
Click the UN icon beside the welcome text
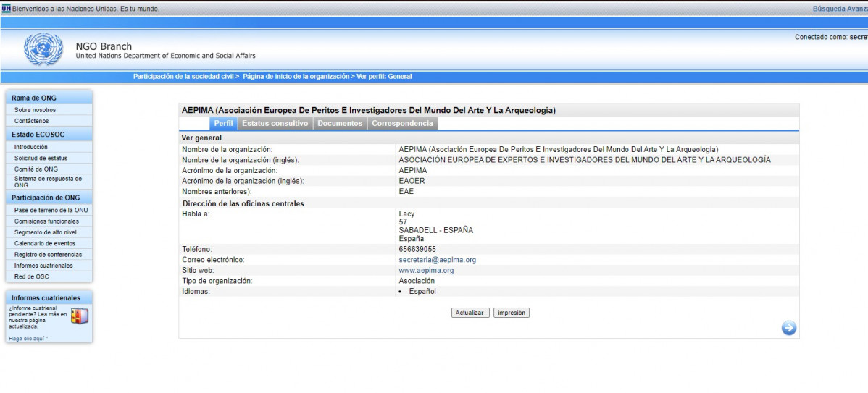[x=6, y=9]
